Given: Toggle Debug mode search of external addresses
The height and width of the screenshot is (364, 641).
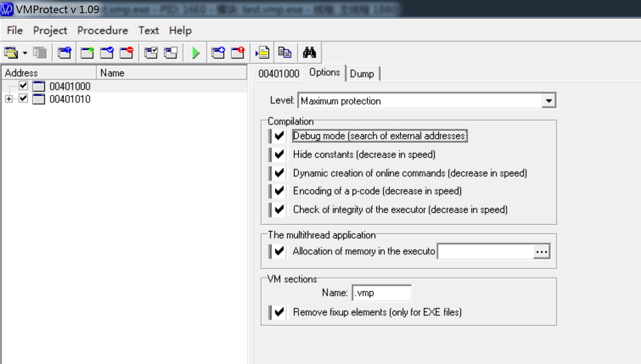Looking at the screenshot, I should coord(279,136).
